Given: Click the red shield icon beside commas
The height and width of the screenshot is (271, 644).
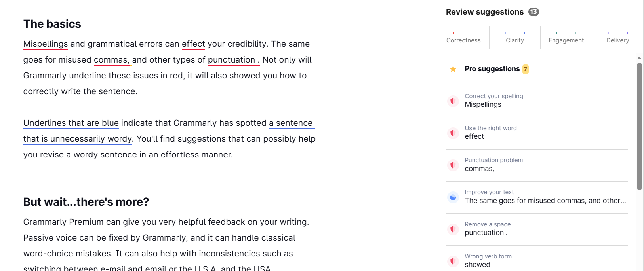Looking at the screenshot, I should pos(453,165).
